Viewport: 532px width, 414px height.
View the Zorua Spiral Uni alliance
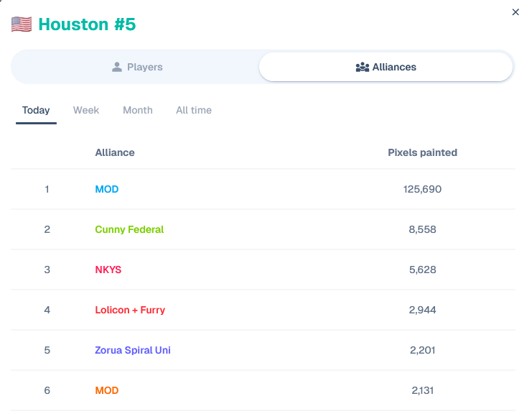click(132, 350)
